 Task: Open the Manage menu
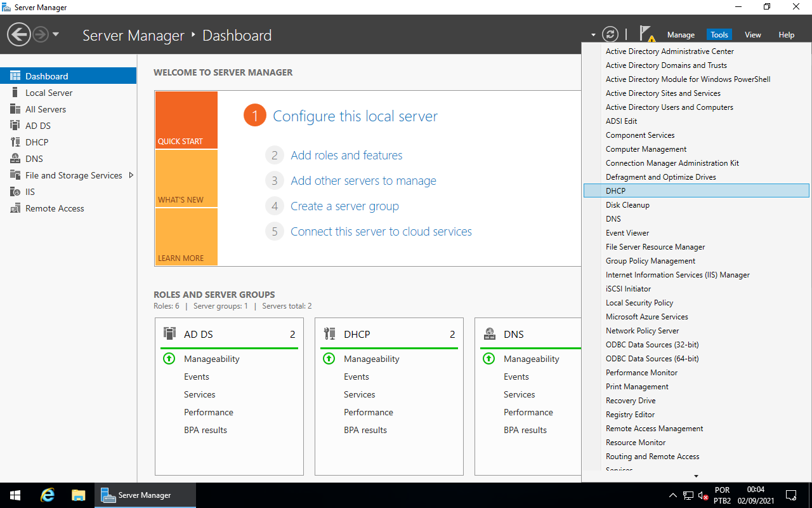(681, 35)
